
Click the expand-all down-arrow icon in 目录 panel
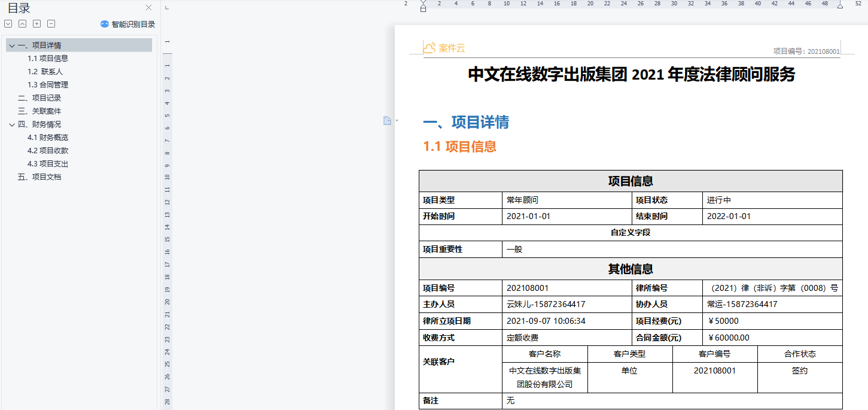pyautogui.click(x=8, y=24)
